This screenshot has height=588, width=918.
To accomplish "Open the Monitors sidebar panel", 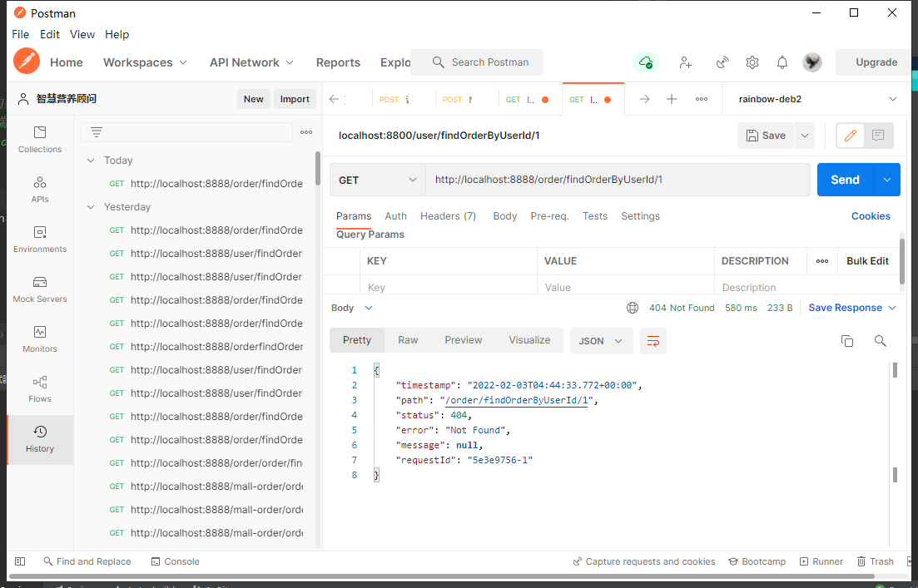I will pyautogui.click(x=40, y=339).
